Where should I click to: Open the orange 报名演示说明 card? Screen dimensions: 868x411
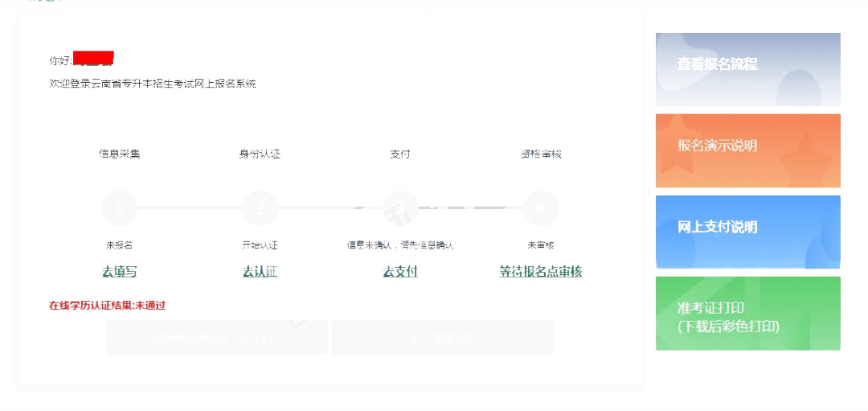(x=747, y=150)
